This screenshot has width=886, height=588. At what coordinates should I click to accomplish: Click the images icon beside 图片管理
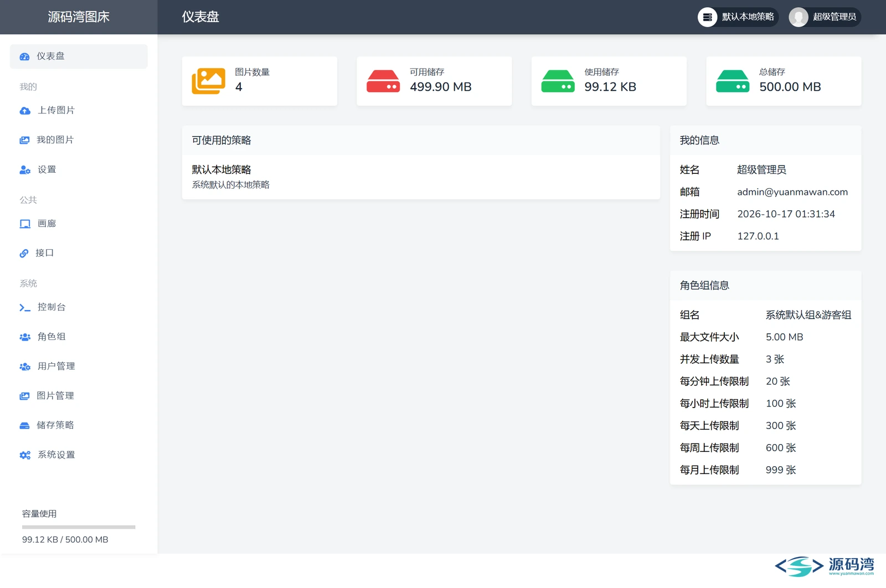24,396
